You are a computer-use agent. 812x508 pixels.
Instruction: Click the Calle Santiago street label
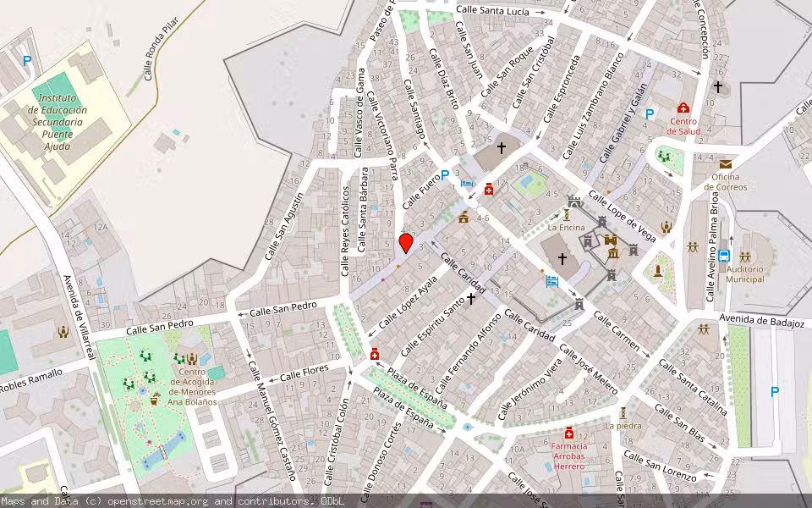click(414, 110)
